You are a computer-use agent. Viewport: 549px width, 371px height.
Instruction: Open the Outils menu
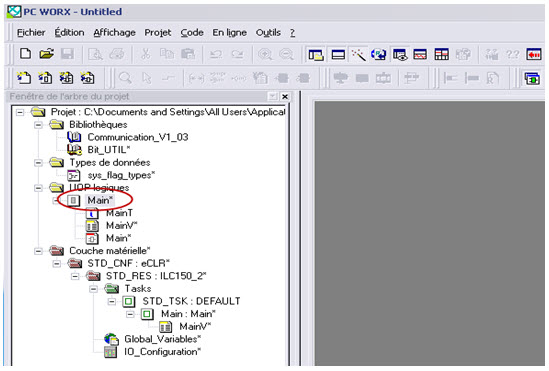pyautogui.click(x=268, y=33)
